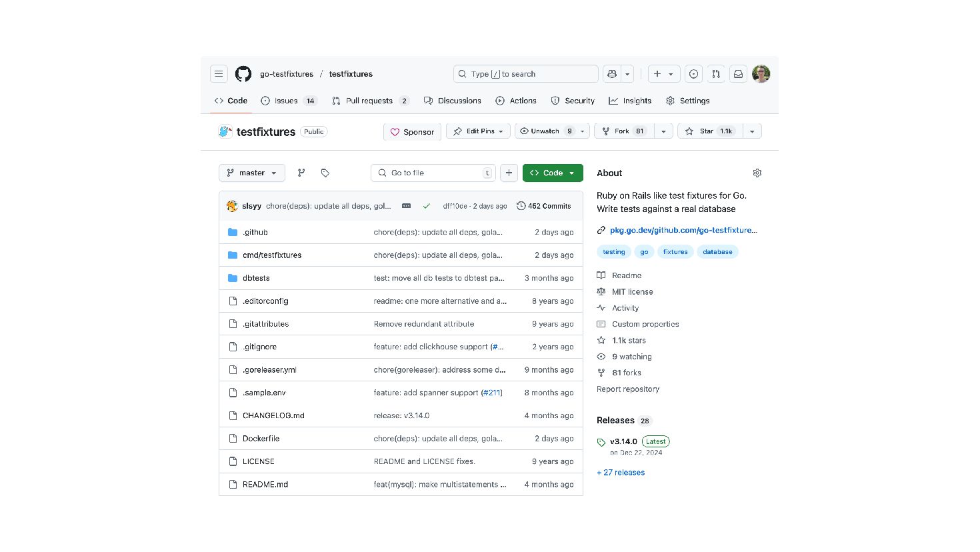Open commit hash dff10ce
The width and height of the screenshot is (980, 552).
(x=455, y=206)
